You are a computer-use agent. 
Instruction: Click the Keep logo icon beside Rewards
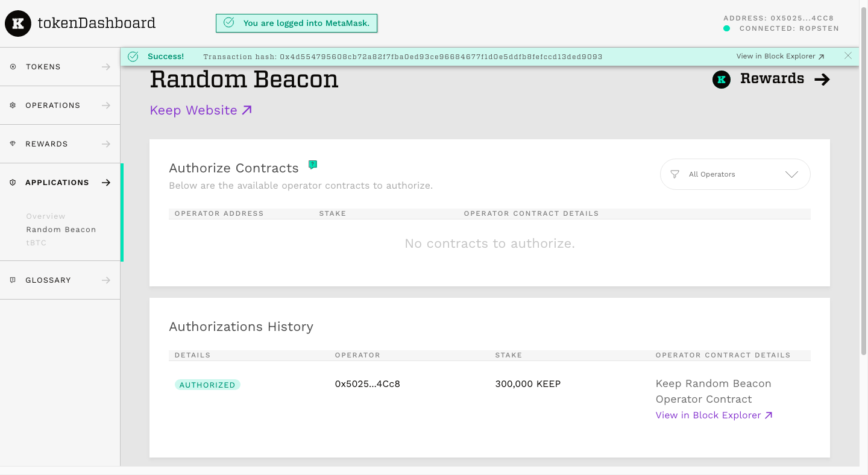pyautogui.click(x=722, y=79)
